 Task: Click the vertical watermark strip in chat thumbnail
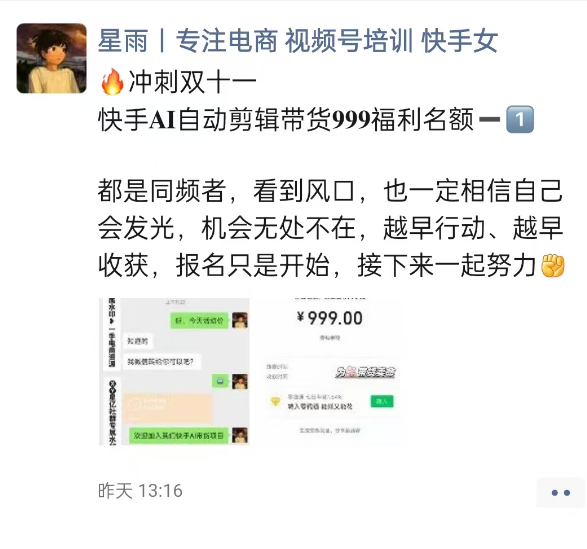pos(112,371)
